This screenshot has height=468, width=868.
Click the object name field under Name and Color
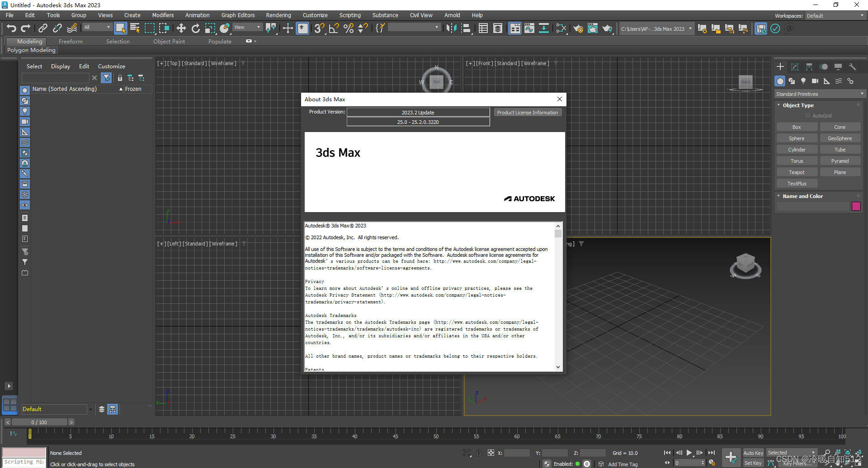pos(813,206)
